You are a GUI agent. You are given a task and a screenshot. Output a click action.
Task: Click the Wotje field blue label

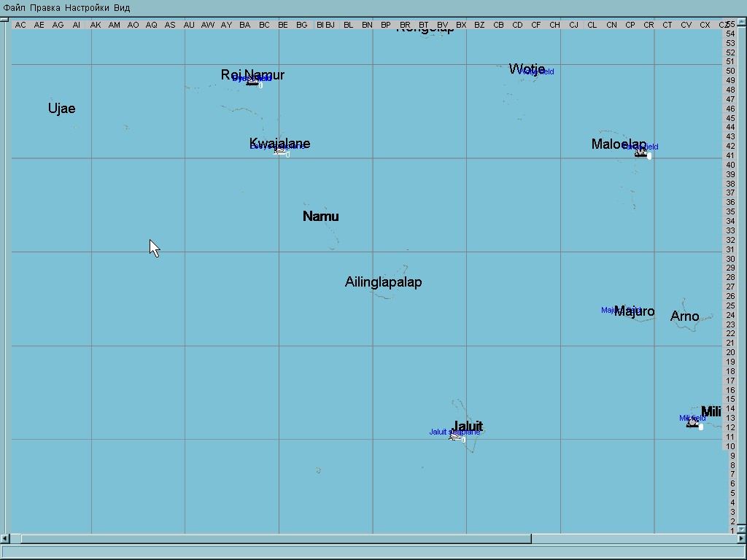pos(535,72)
